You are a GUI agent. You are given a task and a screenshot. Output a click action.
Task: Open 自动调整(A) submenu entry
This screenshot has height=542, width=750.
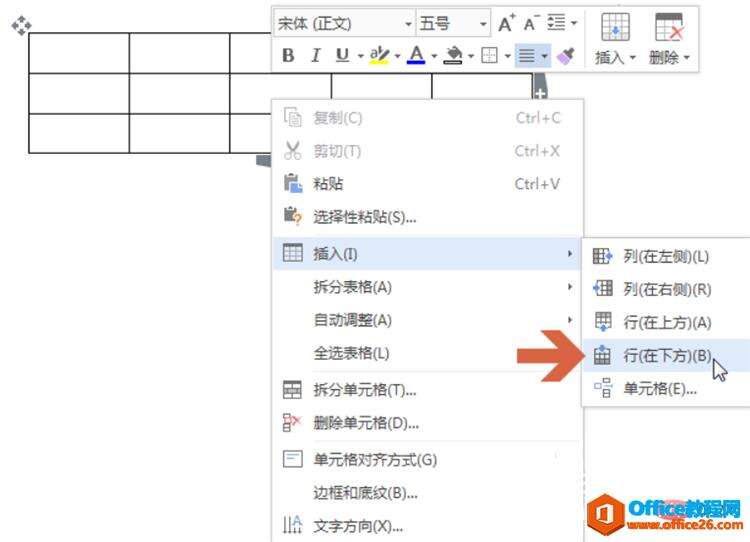(428, 320)
